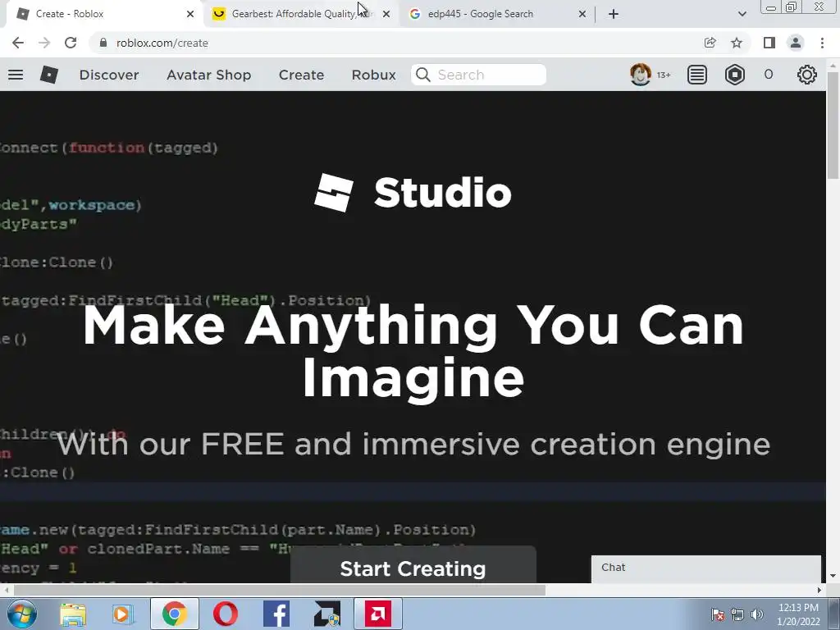Screen dimensions: 840x630
Task: Open the Avatar Shop menu item
Action: 209,75
